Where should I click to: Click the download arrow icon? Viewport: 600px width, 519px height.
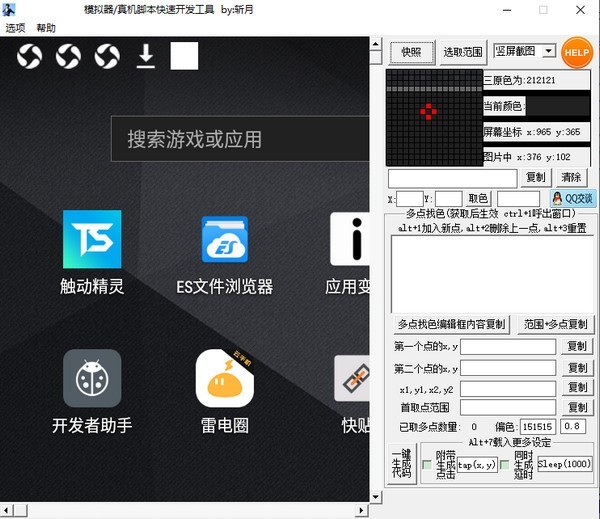(x=146, y=57)
